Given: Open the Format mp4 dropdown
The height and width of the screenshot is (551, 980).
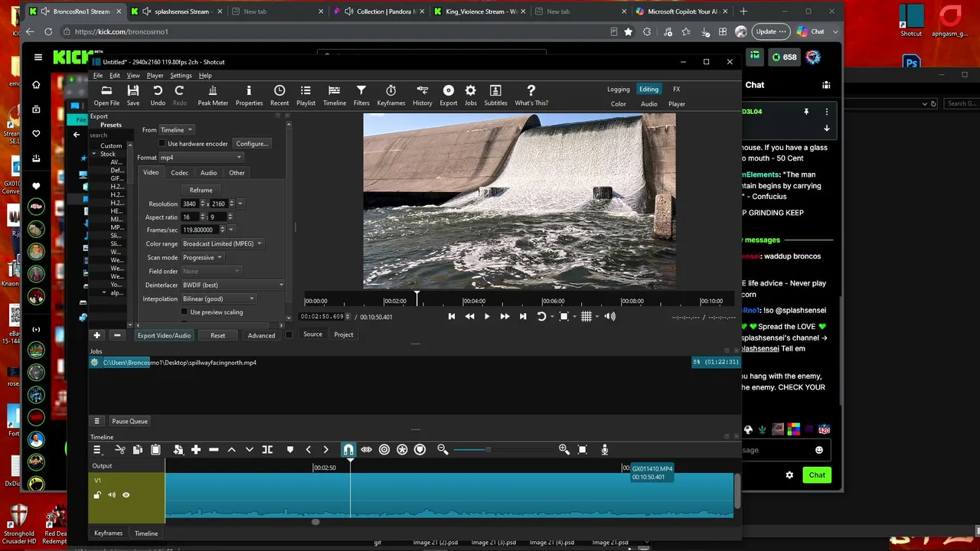Looking at the screenshot, I should pyautogui.click(x=201, y=158).
